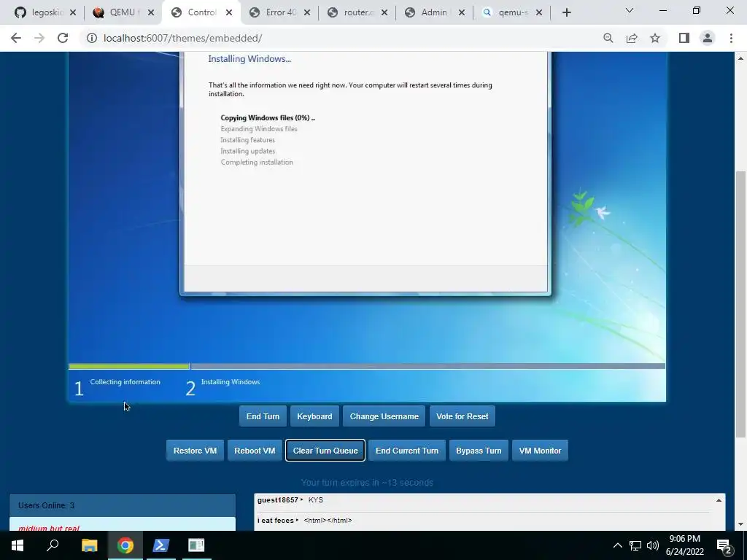This screenshot has width=747, height=560.
Task: Open the taskbar clock and date
Action: pyautogui.click(x=684, y=545)
